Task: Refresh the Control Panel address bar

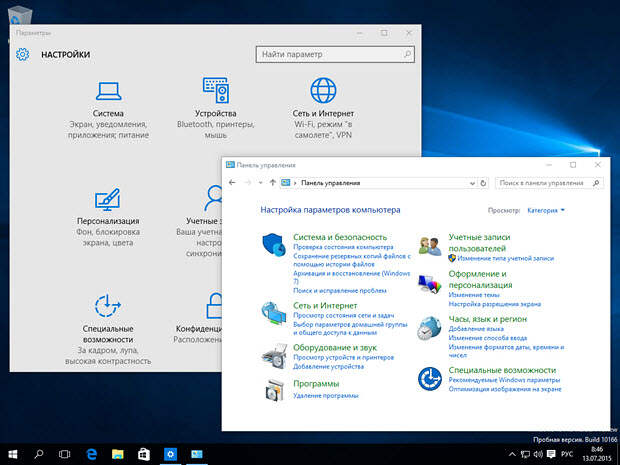Action: tap(483, 183)
